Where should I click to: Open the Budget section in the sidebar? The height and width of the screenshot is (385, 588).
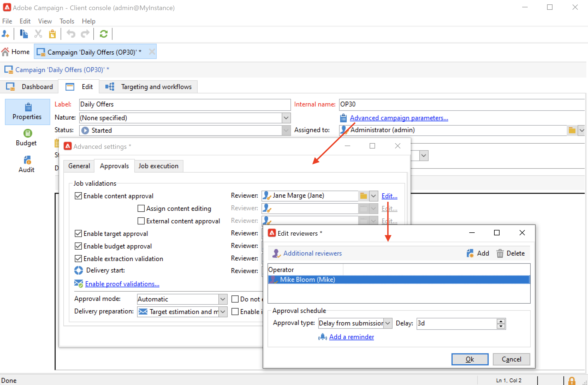click(27, 138)
